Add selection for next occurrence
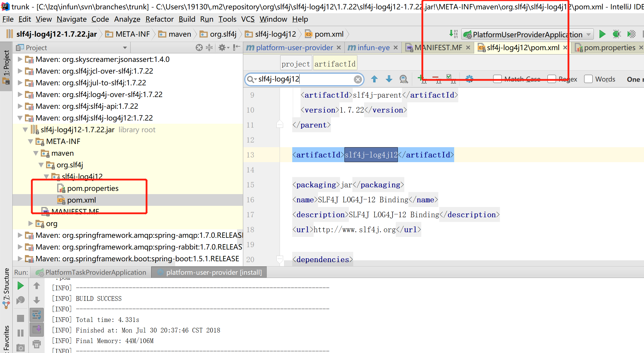This screenshot has width=644, height=353. coord(422,79)
